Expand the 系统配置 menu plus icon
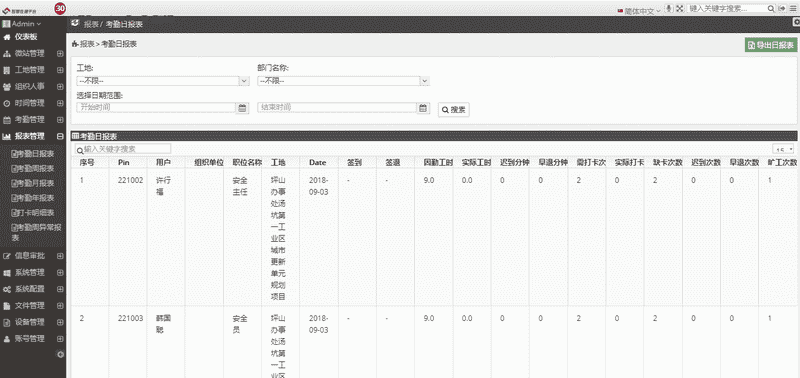The image size is (800, 378). click(x=60, y=289)
